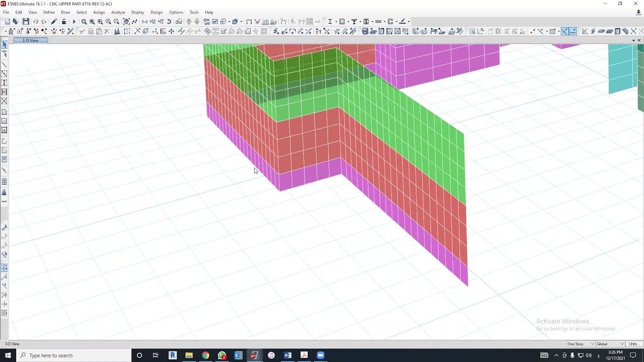
Task: Select the Reshape Object tool
Action: (5, 53)
